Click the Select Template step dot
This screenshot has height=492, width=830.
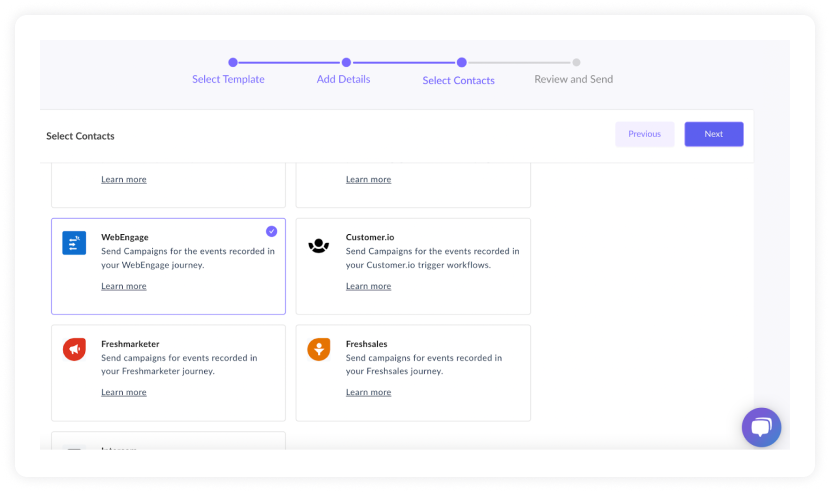tap(233, 62)
